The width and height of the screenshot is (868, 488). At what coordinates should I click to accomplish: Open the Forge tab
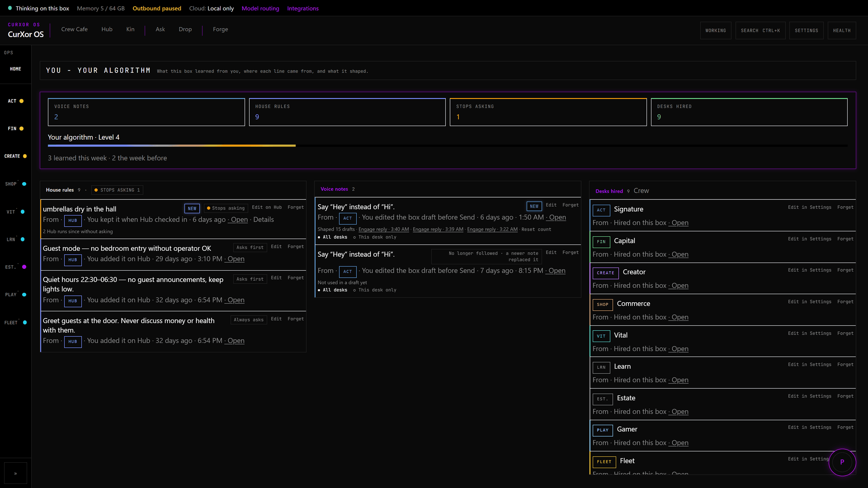[221, 29]
